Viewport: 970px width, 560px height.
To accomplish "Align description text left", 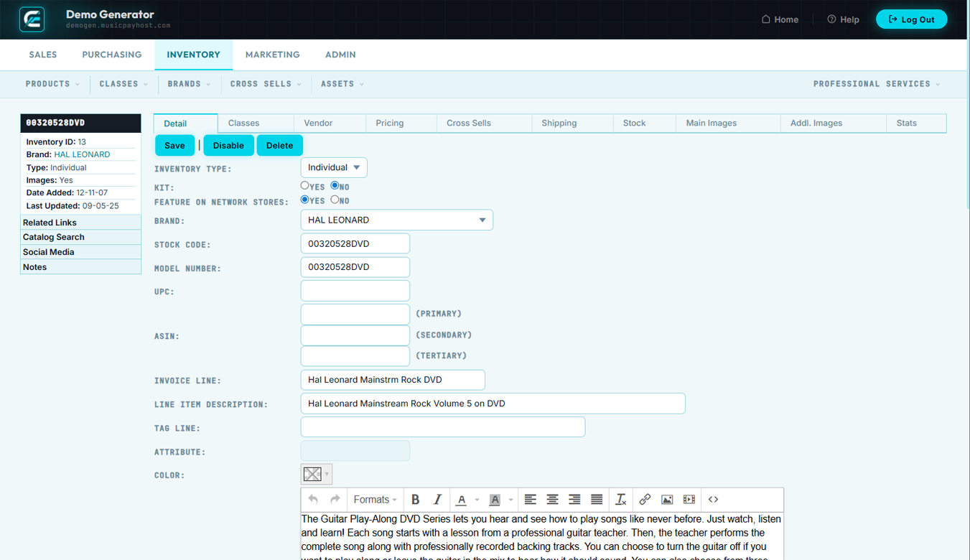I will 530,500.
